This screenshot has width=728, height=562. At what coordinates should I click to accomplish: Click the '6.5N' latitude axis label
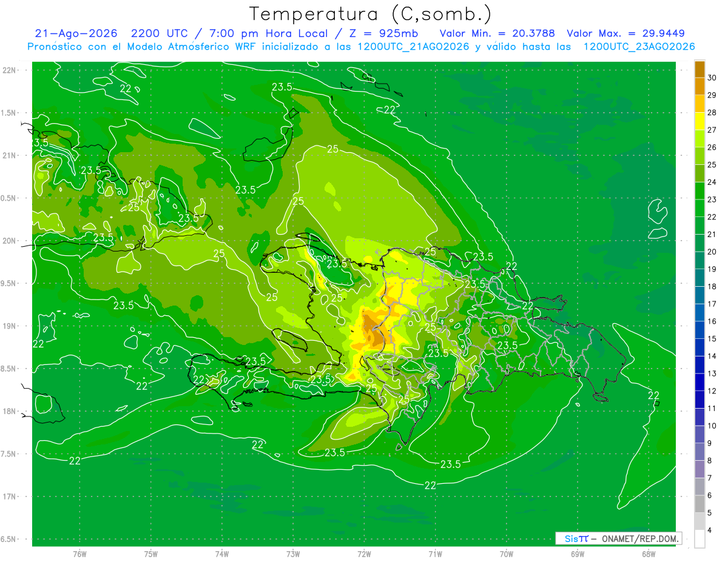(x=9, y=540)
